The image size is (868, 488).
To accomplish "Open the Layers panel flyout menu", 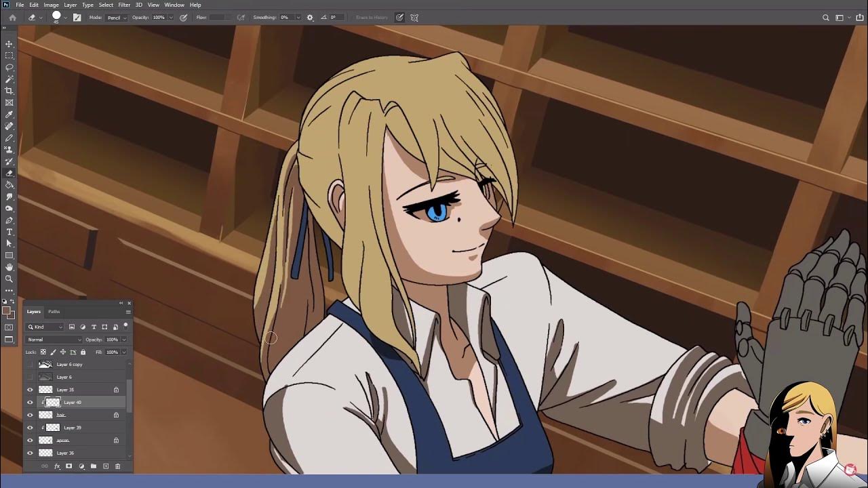I will (128, 312).
